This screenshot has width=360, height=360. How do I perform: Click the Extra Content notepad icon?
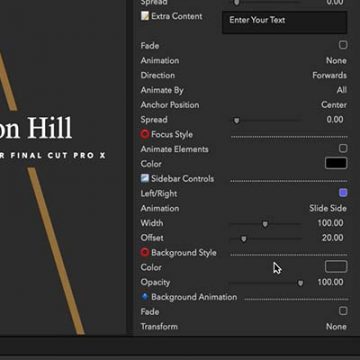[x=145, y=16]
